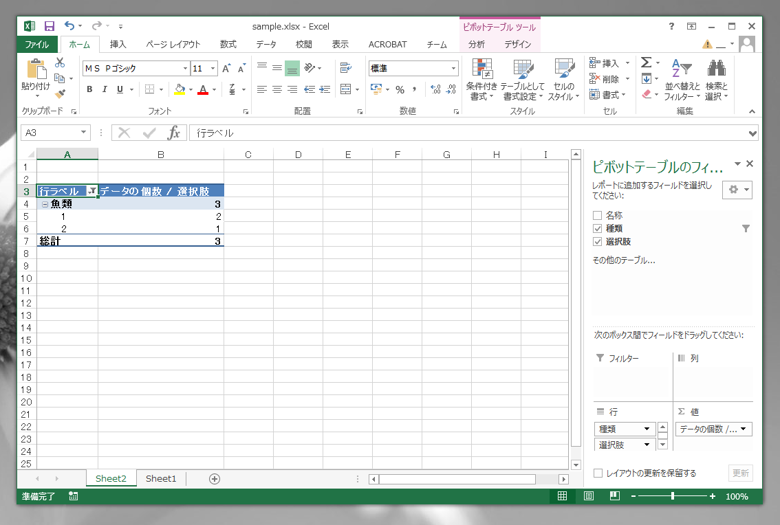The width and height of the screenshot is (780, 525).
Task: Open Conditional Formatting menu
Action: click(x=482, y=80)
